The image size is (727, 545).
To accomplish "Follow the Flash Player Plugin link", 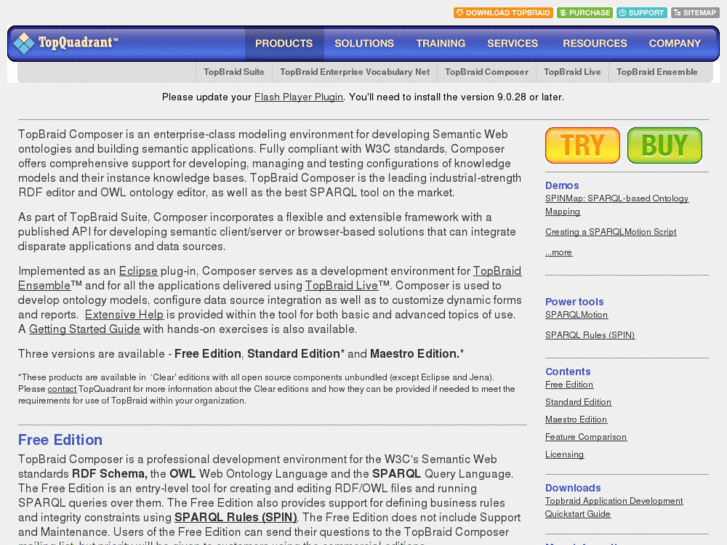I will (299, 97).
